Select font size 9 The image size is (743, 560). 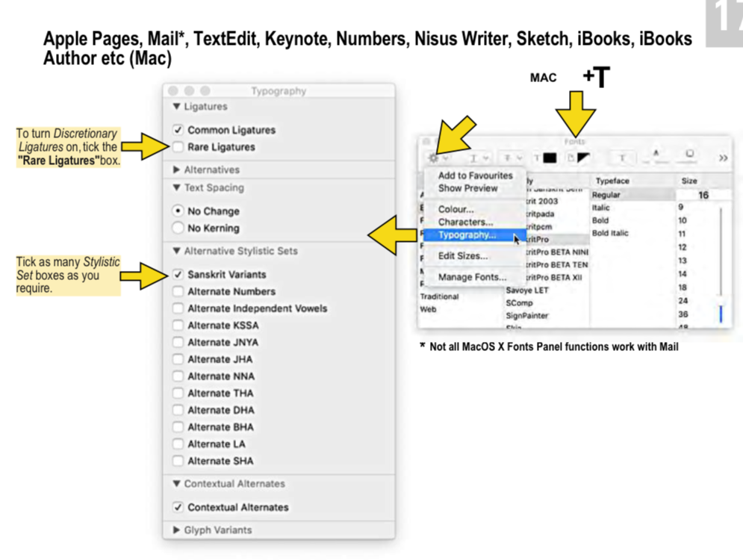click(x=681, y=207)
